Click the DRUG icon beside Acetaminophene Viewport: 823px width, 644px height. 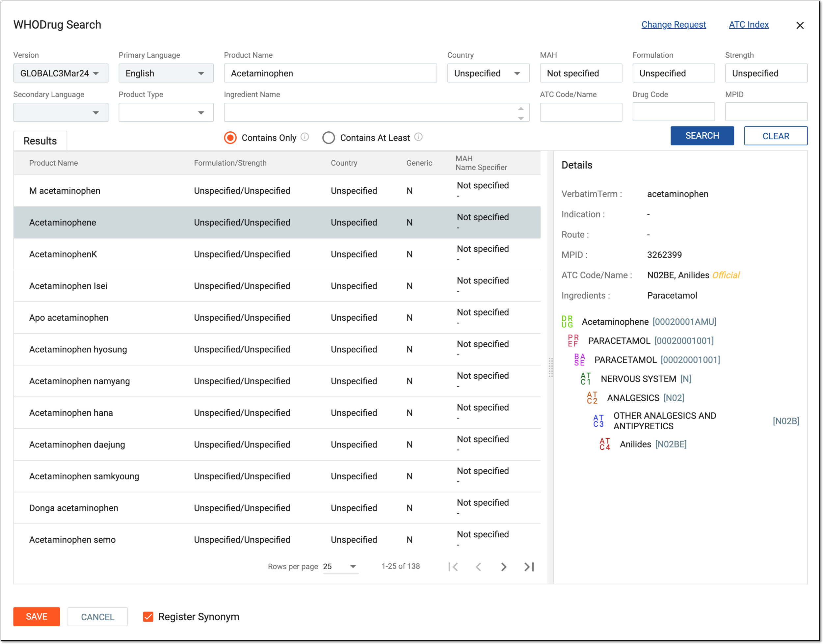click(567, 322)
